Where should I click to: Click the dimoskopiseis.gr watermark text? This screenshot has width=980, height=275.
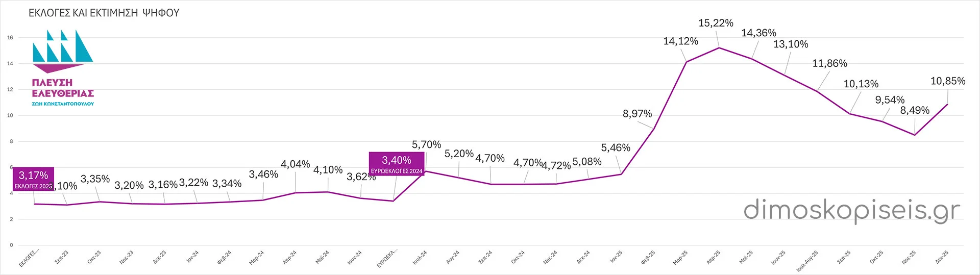point(851,210)
